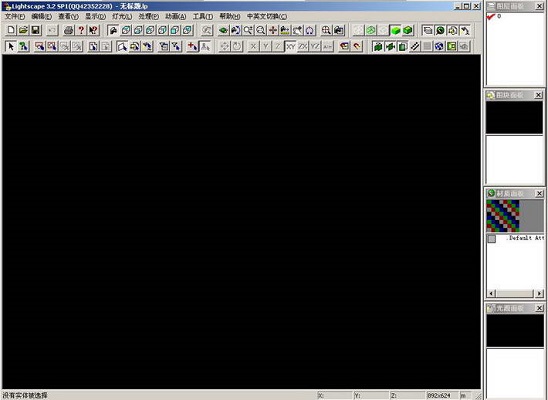This screenshot has height=400, width=548.
Task: Click the New file icon
Action: pyautogui.click(x=11, y=30)
